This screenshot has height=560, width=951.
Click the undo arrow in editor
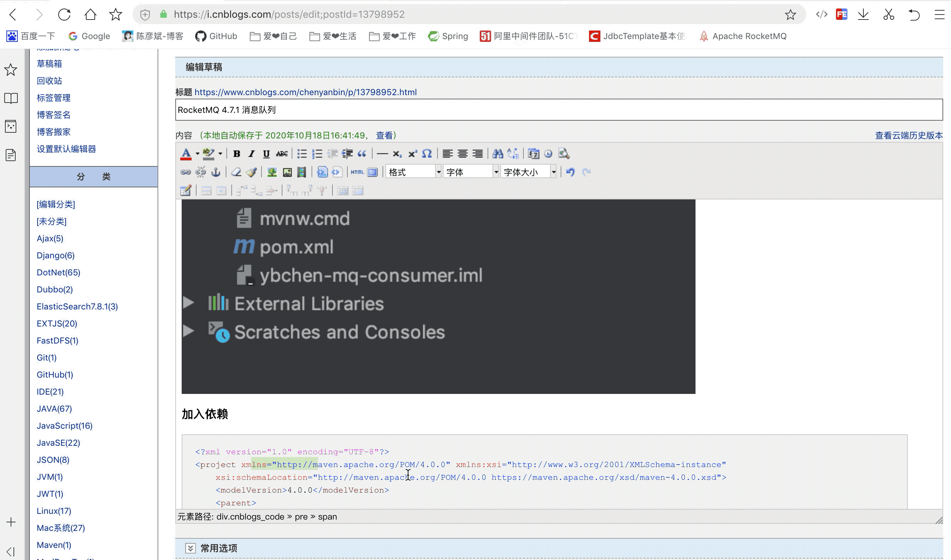(x=570, y=172)
